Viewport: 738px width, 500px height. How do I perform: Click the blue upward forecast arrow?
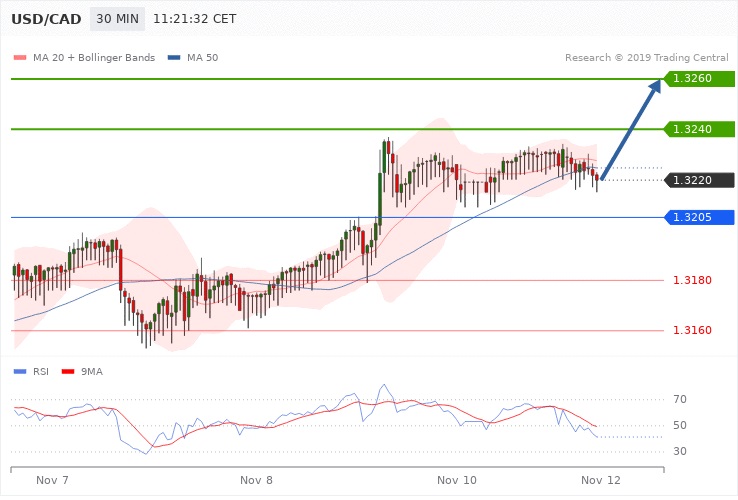630,130
